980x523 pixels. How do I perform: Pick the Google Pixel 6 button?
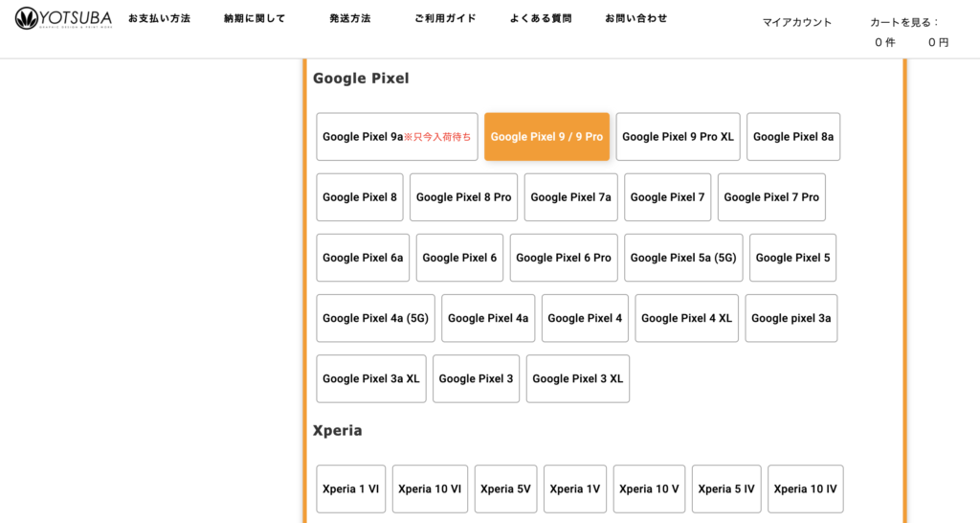(459, 258)
